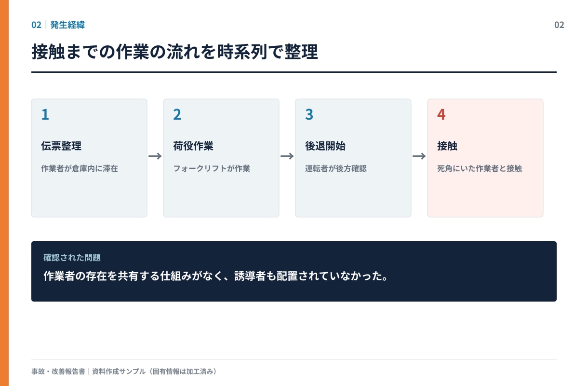Viewport: 588px width, 386px height.
Task: Click step number 1
Action: [x=45, y=114]
